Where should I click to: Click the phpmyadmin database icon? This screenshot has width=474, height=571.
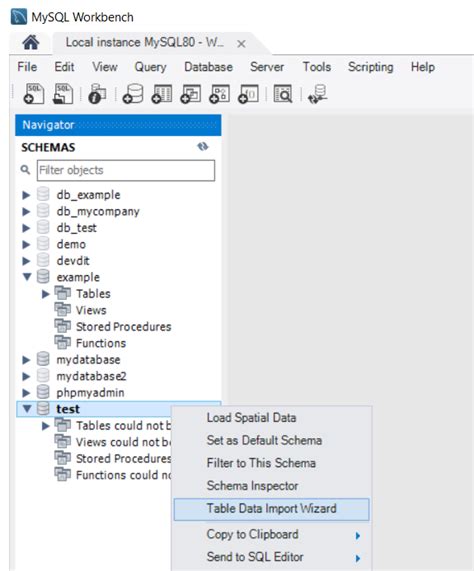pos(43,392)
